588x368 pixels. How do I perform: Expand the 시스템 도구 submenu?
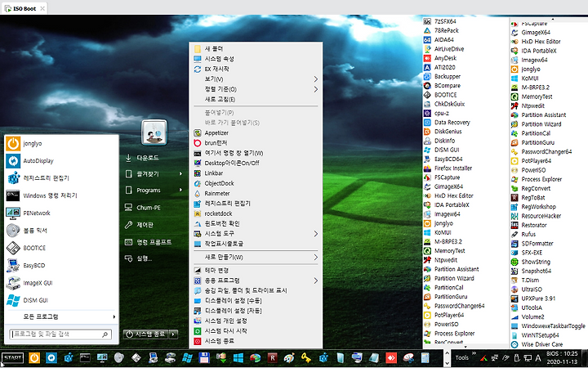256,234
